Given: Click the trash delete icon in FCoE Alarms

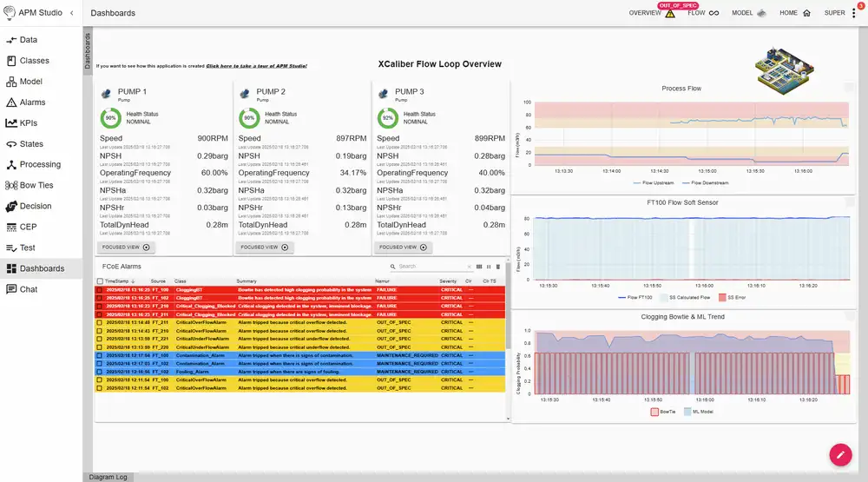Looking at the screenshot, I should click(x=497, y=267).
